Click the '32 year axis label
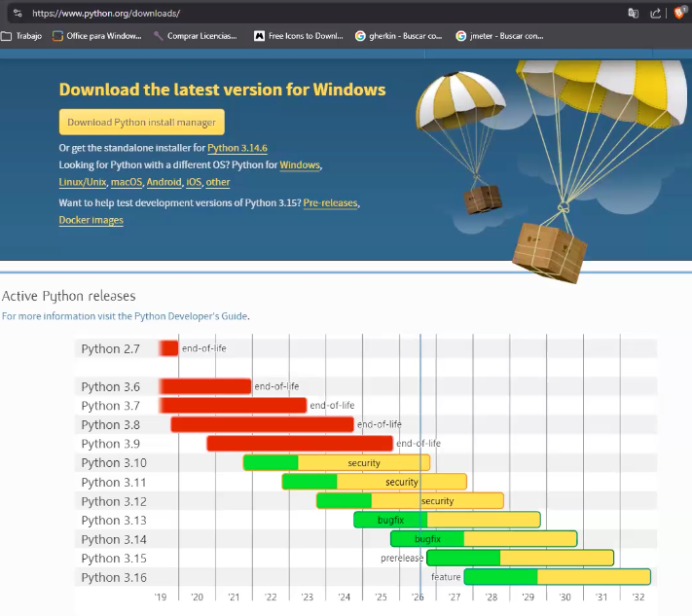Viewport: 692px width, 616px height. coord(638,598)
